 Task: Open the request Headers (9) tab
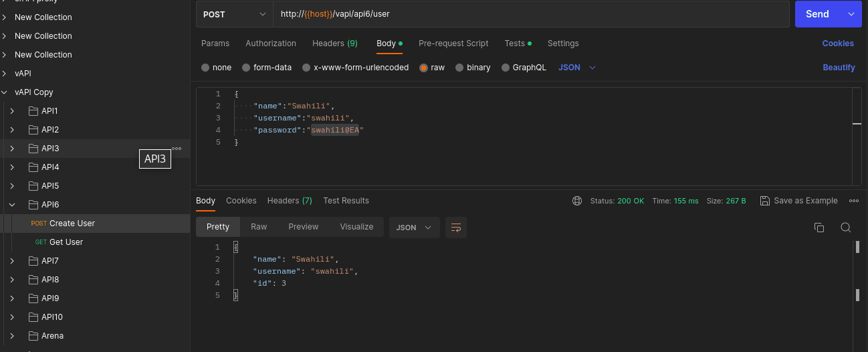coord(335,43)
